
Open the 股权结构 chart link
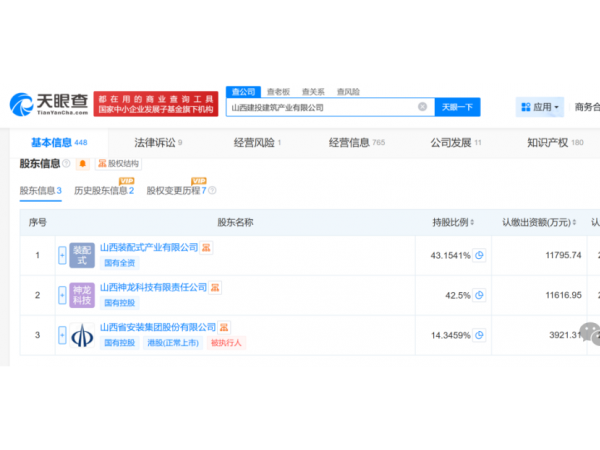pyautogui.click(x=117, y=163)
